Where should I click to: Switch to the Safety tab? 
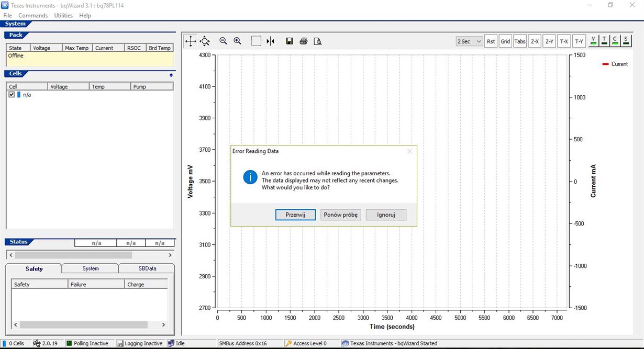pos(34,269)
